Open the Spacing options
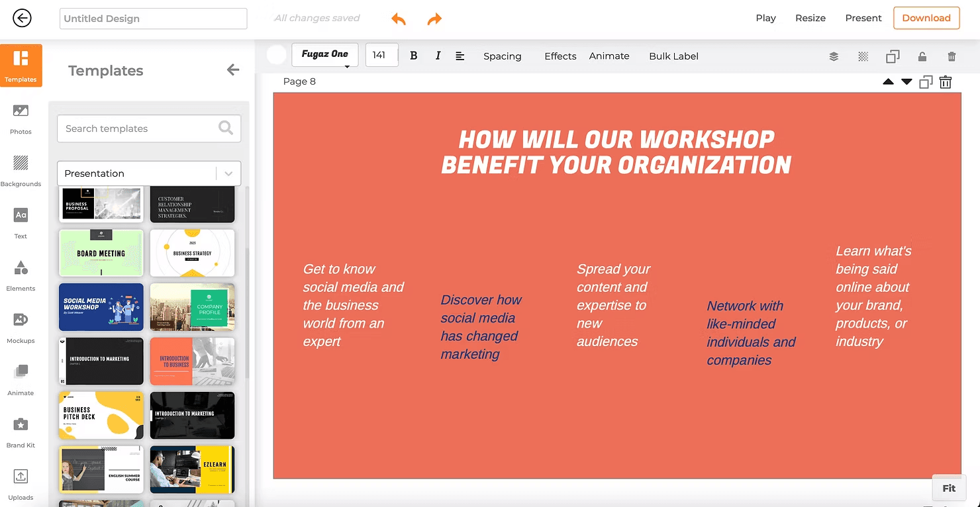The height and width of the screenshot is (507, 980). click(x=503, y=56)
